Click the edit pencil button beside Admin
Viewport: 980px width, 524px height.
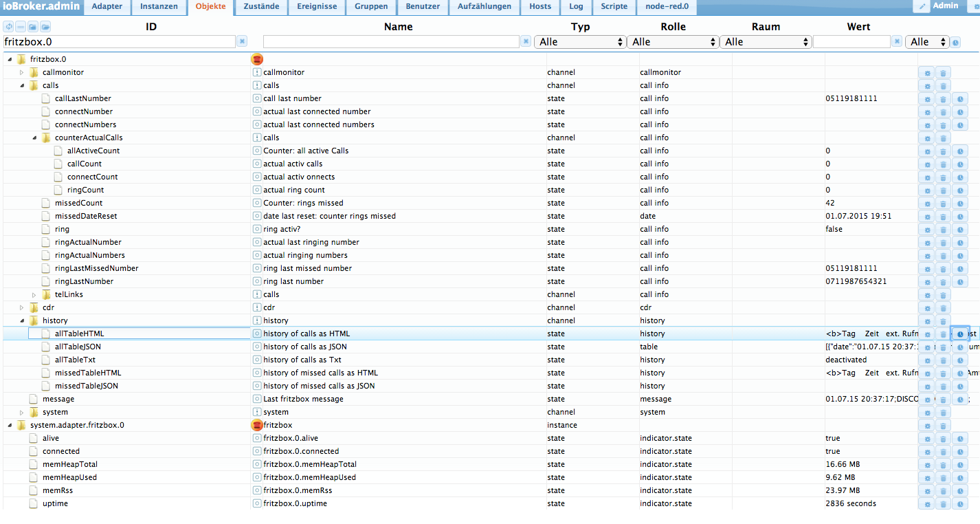[x=921, y=6]
